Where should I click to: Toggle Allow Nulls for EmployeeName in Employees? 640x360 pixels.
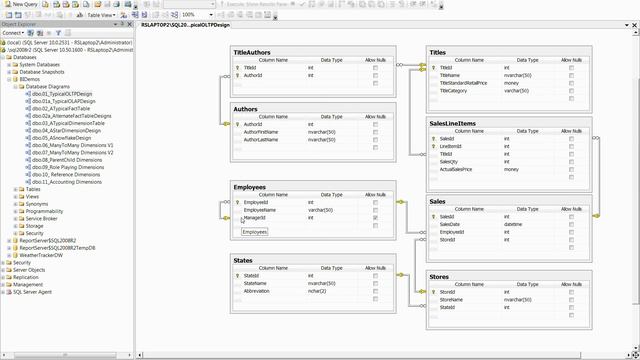tap(376, 210)
